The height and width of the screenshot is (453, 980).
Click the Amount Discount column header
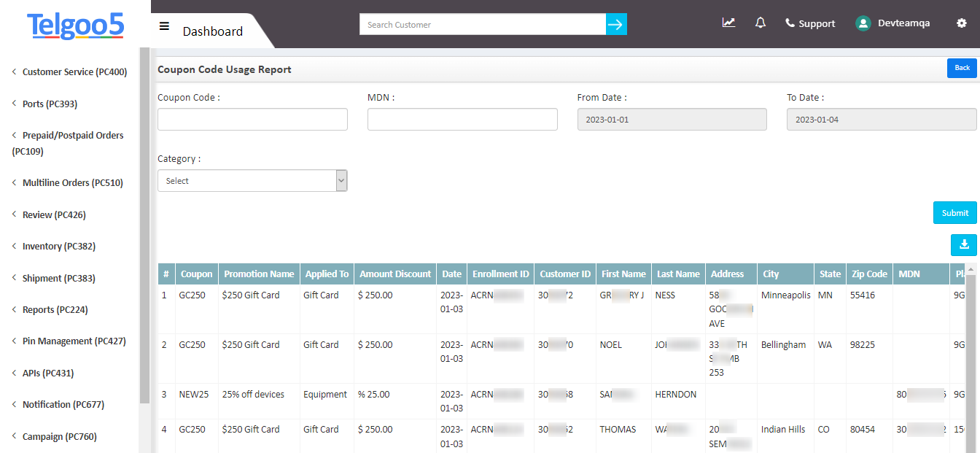(395, 274)
